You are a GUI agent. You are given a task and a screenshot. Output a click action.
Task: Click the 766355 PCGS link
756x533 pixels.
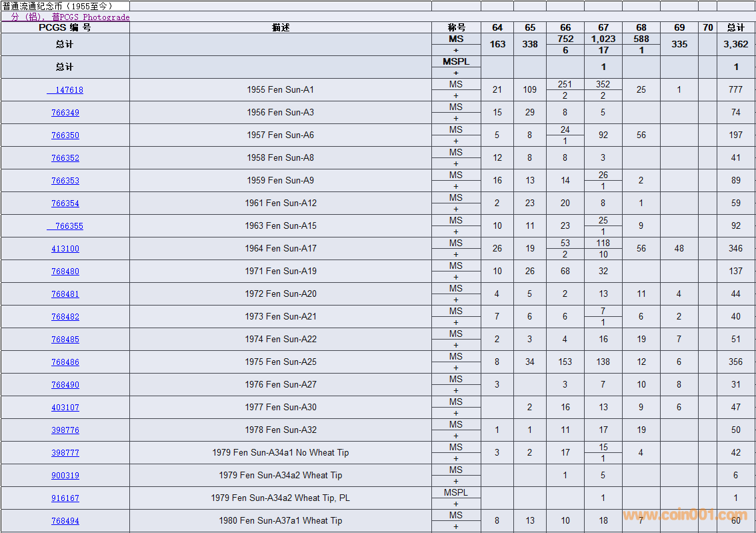(65, 226)
